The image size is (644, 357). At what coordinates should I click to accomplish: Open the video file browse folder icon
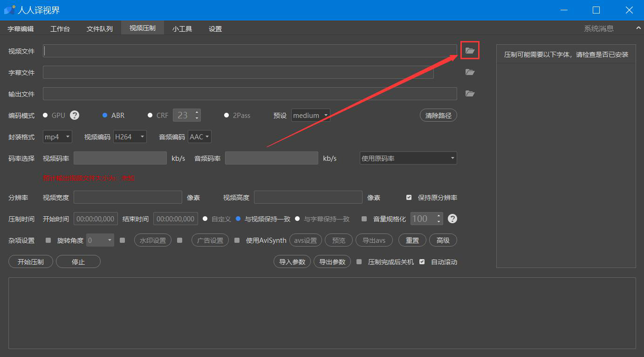point(470,51)
